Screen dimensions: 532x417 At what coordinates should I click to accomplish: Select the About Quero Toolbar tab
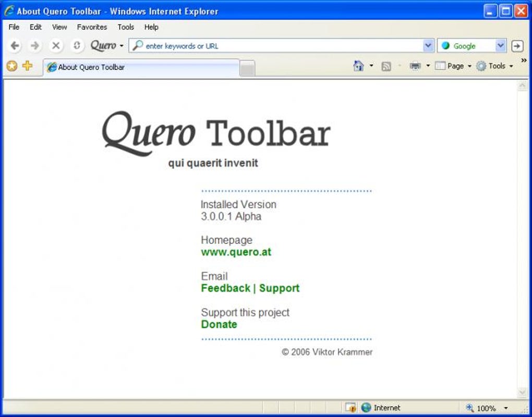point(141,67)
